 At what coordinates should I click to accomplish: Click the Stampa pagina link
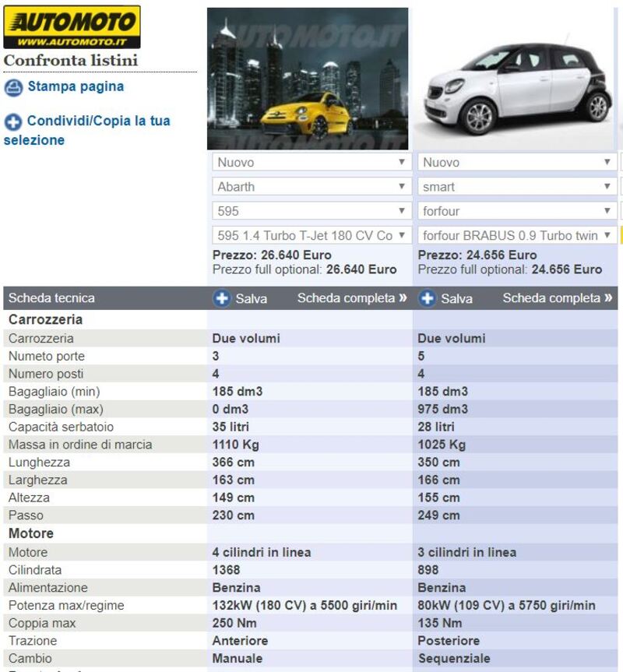[76, 86]
